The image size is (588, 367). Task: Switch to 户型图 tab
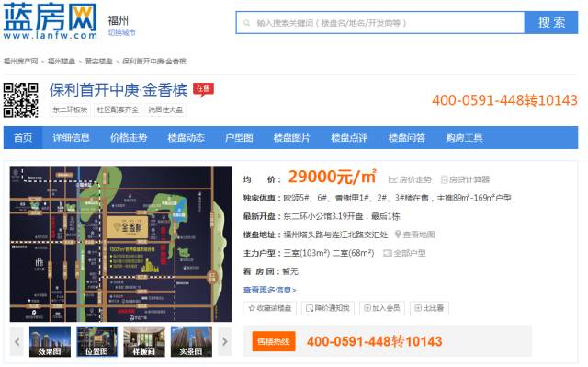[239, 138]
